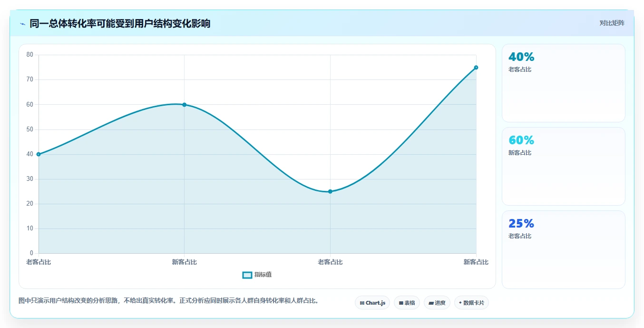The width and height of the screenshot is (644, 328).
Task: Click the chart data point at value 75
Action: (x=476, y=68)
